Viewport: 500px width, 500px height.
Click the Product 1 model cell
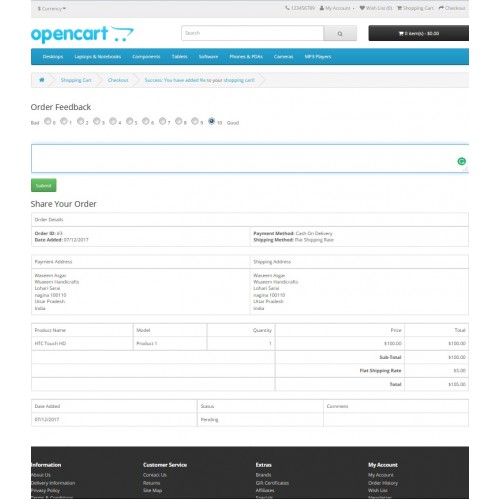pyautogui.click(x=170, y=343)
